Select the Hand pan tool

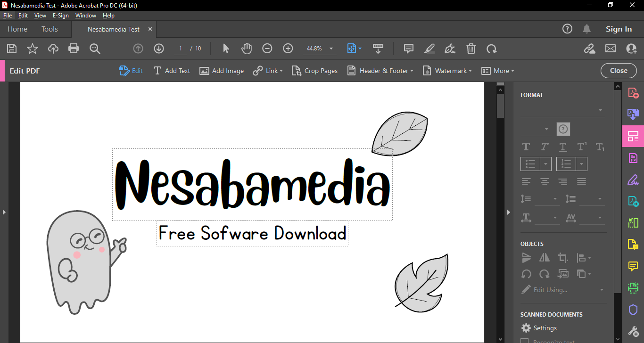pos(247,49)
